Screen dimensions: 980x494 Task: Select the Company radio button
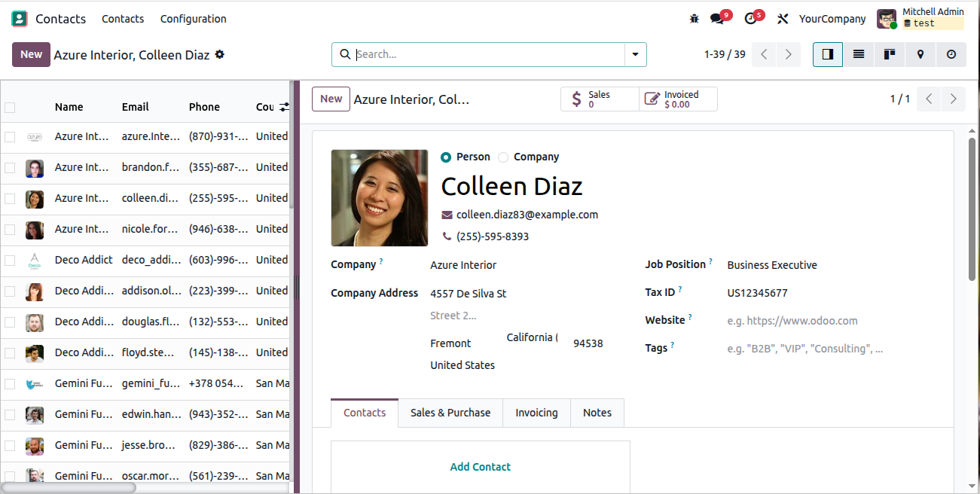[x=503, y=157]
